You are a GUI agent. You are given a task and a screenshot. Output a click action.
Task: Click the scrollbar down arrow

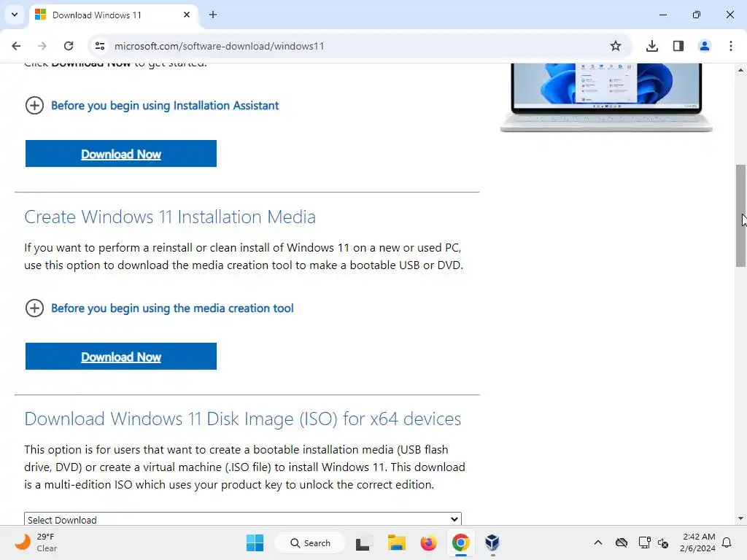(x=740, y=518)
